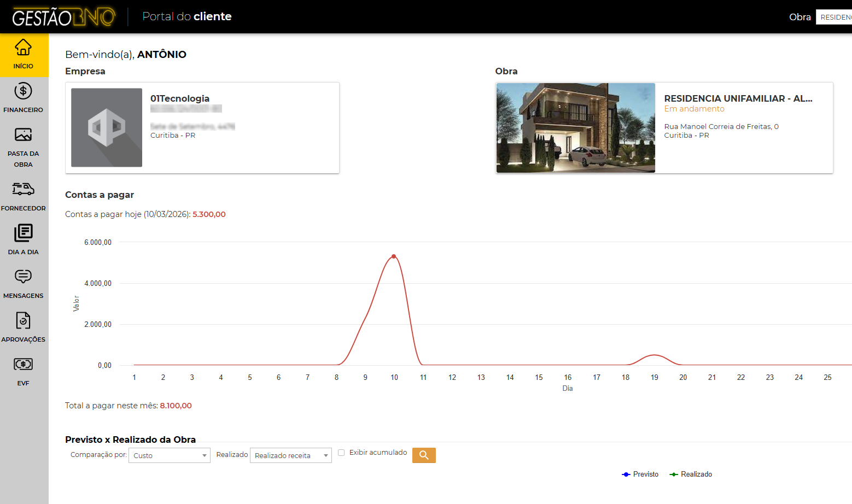Enable the Exibir acumulado checkbox

341,453
